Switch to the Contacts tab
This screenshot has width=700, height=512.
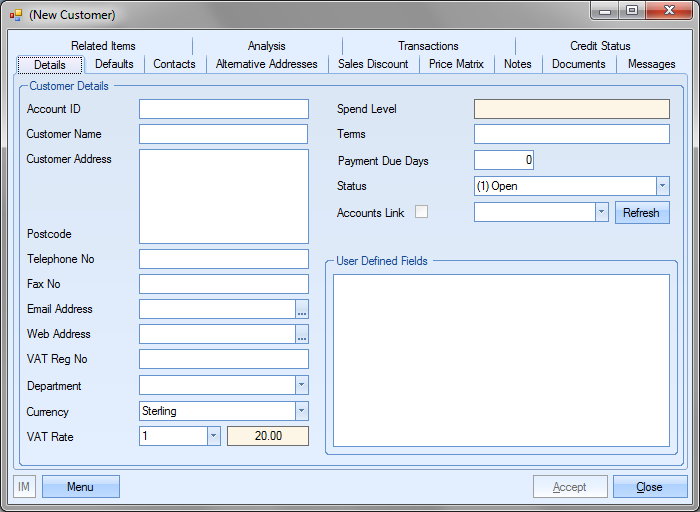(174, 64)
